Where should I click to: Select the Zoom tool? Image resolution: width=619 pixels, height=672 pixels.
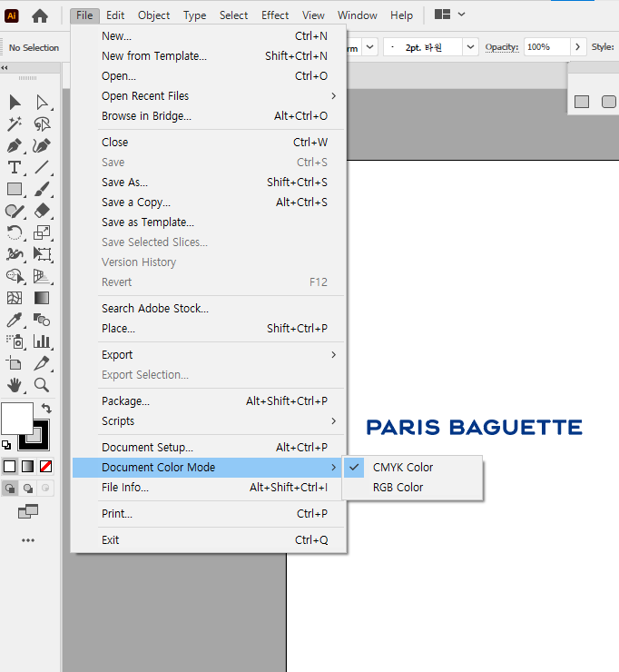coord(42,385)
